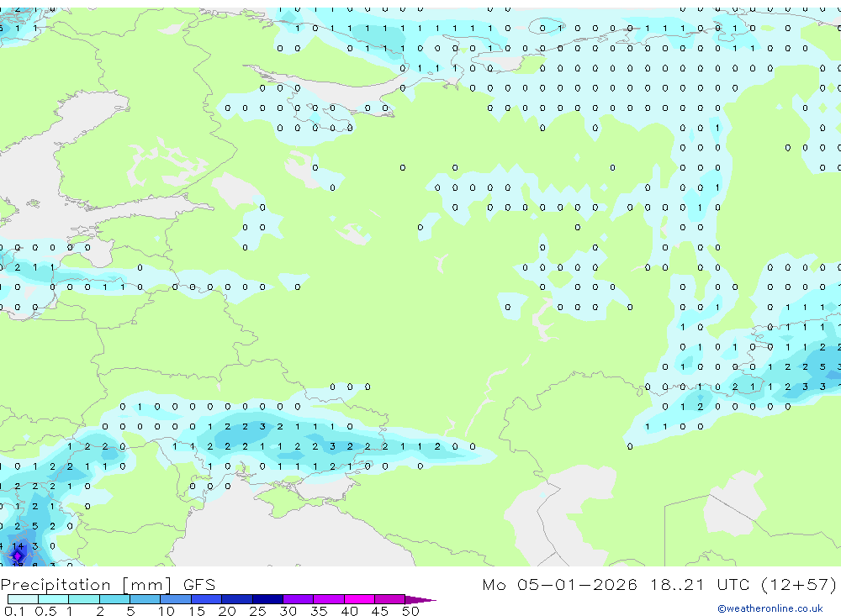Click the legend label '30'
Image resolution: width=841 pixels, height=616 pixels.
[288, 611]
